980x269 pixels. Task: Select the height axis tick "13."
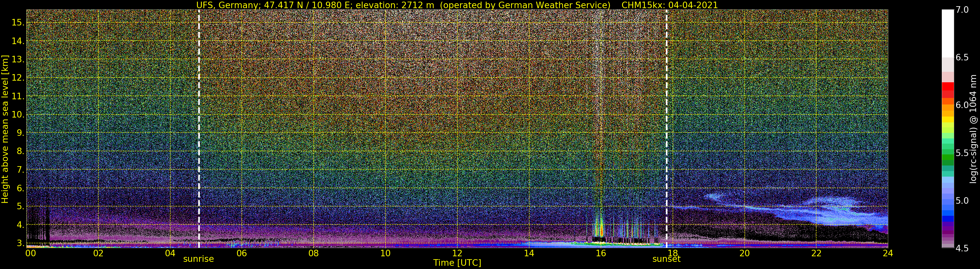(x=18, y=59)
